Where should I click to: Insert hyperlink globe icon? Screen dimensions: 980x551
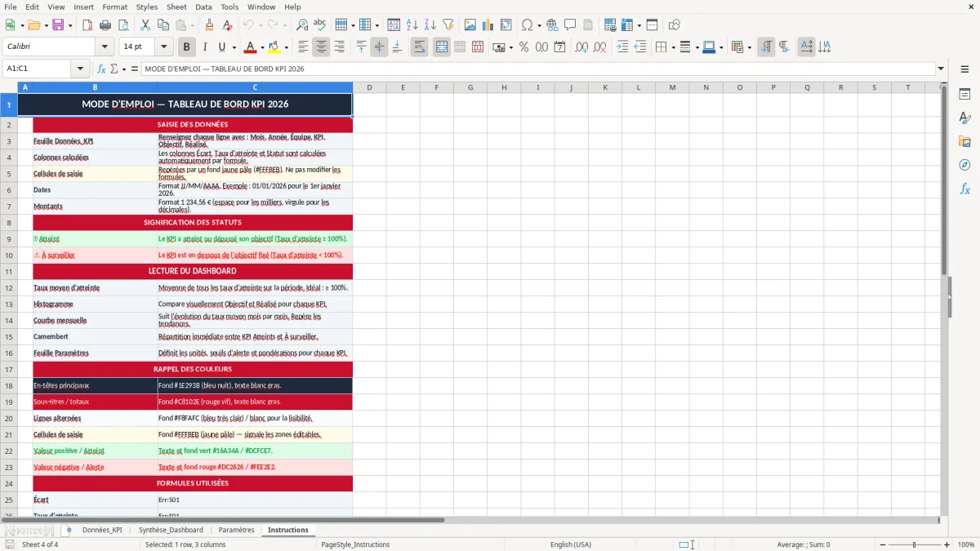tap(552, 25)
